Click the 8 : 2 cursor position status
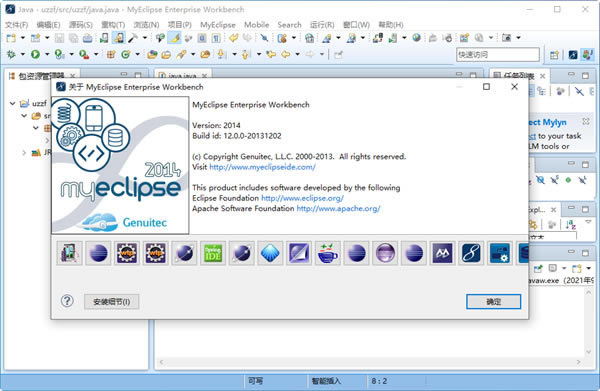The image size is (600, 391). 379,381
